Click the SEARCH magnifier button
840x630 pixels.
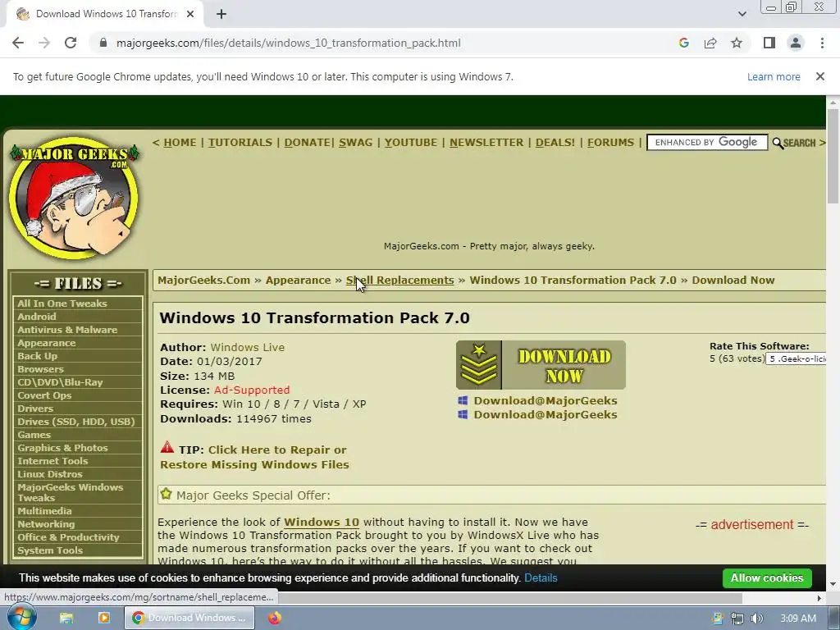point(794,143)
